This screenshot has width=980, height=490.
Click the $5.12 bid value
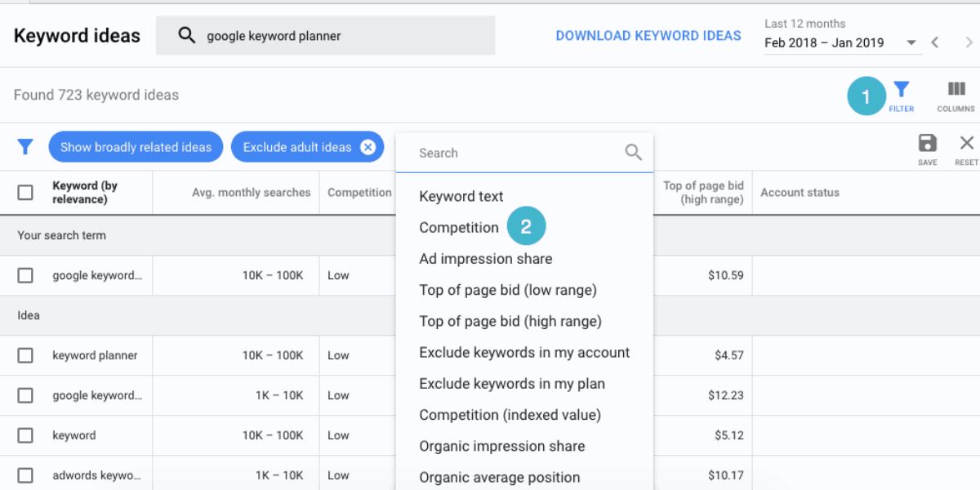(x=729, y=435)
